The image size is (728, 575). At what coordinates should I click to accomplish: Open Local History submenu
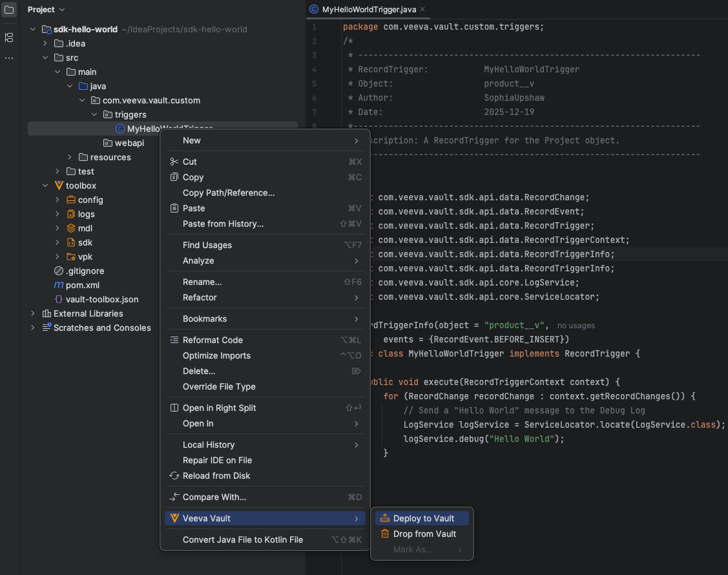265,444
